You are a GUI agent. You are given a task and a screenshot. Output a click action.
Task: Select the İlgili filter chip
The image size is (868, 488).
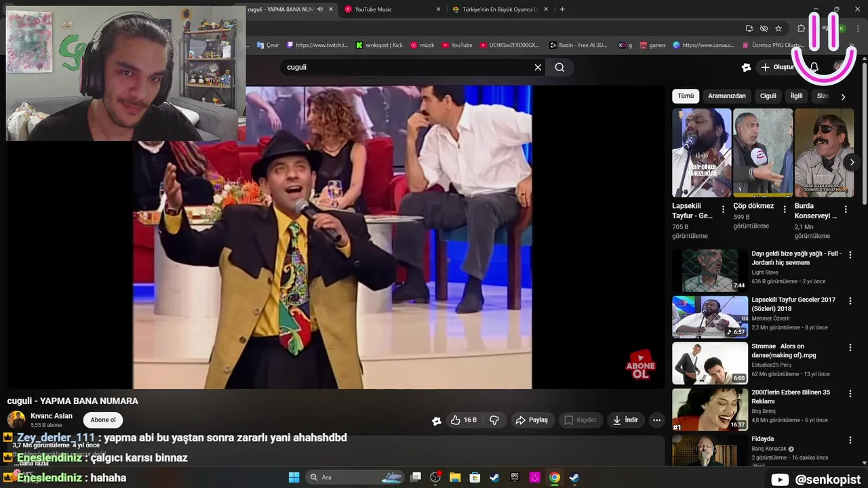(x=797, y=96)
